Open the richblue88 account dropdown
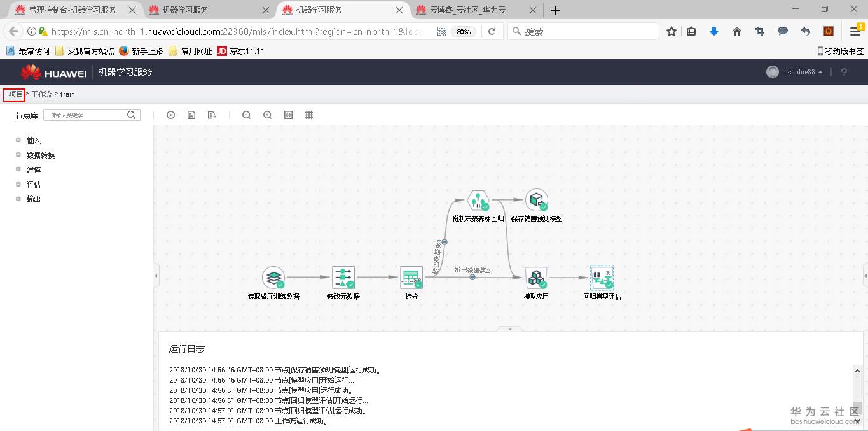Screen dimensions: 868x431 point(803,73)
